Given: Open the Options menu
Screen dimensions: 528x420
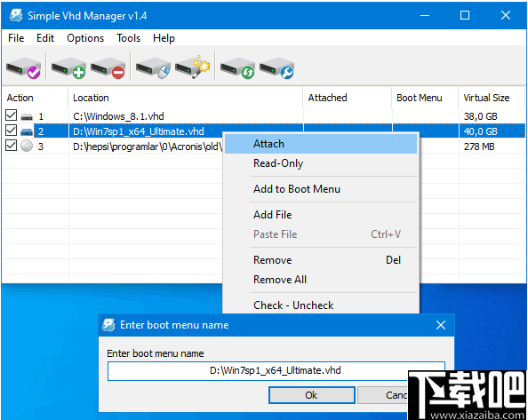Looking at the screenshot, I should [x=85, y=38].
